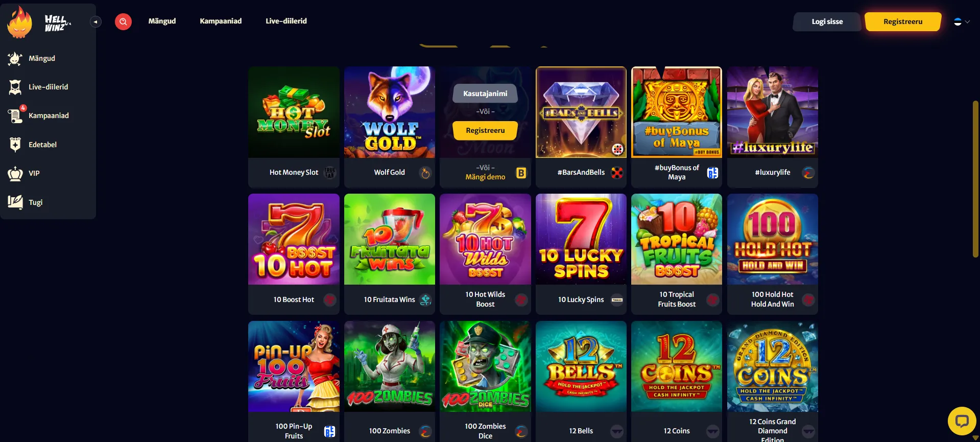Open Kampaaniad top menu item

[221, 21]
